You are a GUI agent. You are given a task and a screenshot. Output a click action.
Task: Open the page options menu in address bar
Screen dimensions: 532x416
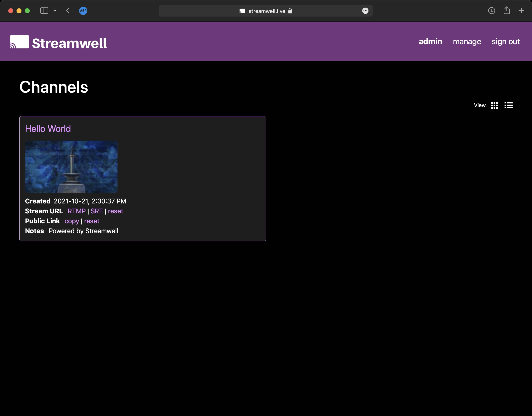click(x=365, y=11)
